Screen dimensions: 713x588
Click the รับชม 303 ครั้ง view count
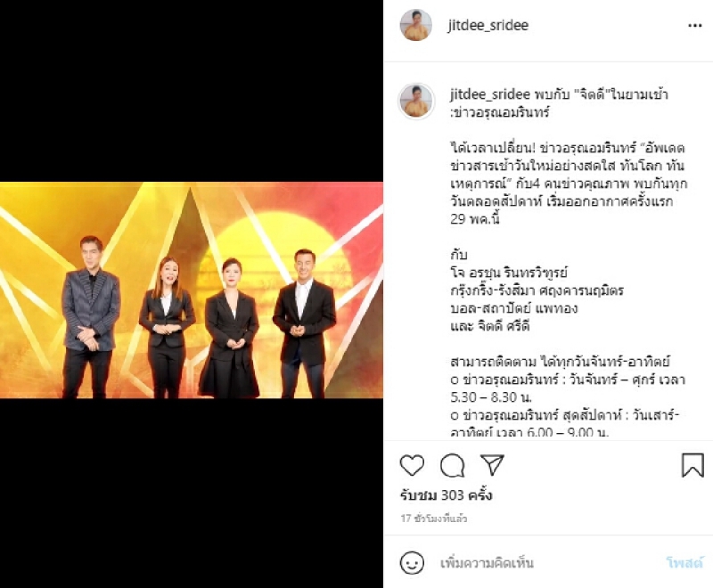(447, 495)
